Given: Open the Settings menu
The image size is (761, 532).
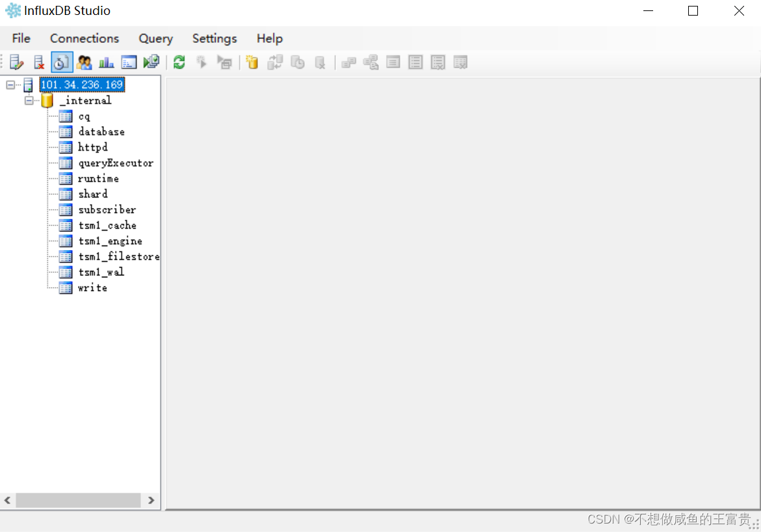Looking at the screenshot, I should point(214,38).
